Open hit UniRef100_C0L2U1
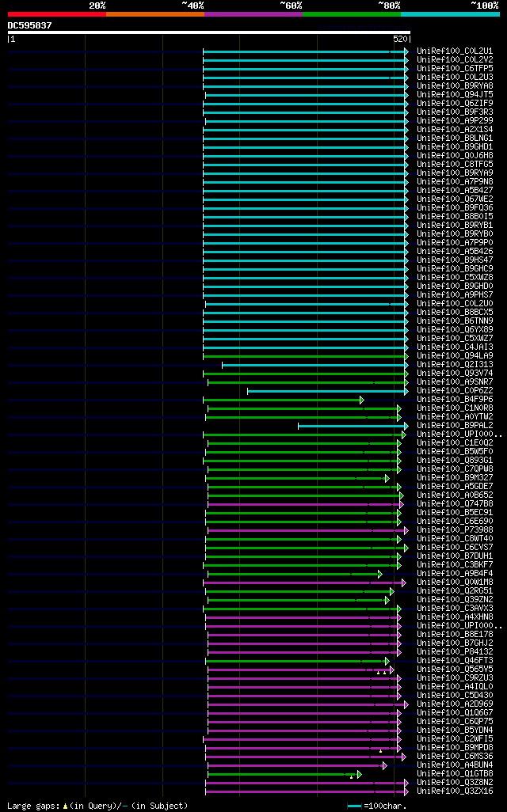The image size is (507, 812). pyautogui.click(x=455, y=51)
